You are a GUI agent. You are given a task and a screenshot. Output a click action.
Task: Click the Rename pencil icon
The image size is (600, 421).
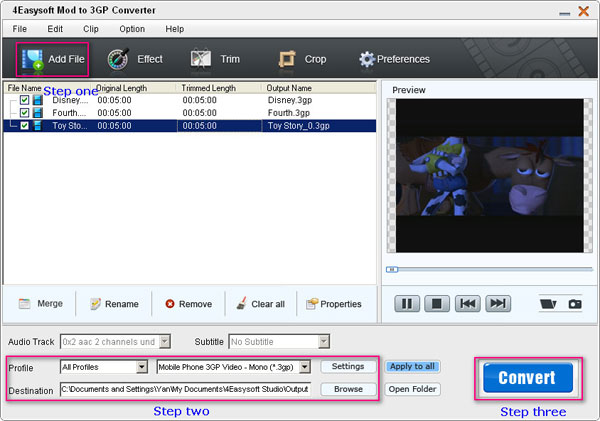95,304
